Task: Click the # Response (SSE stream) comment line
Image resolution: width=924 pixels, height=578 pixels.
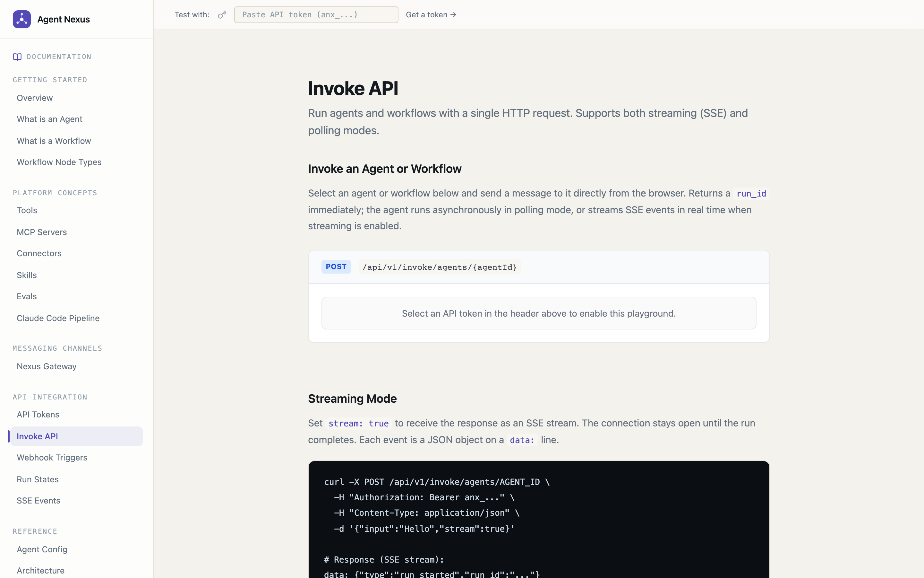Action: tap(384, 560)
